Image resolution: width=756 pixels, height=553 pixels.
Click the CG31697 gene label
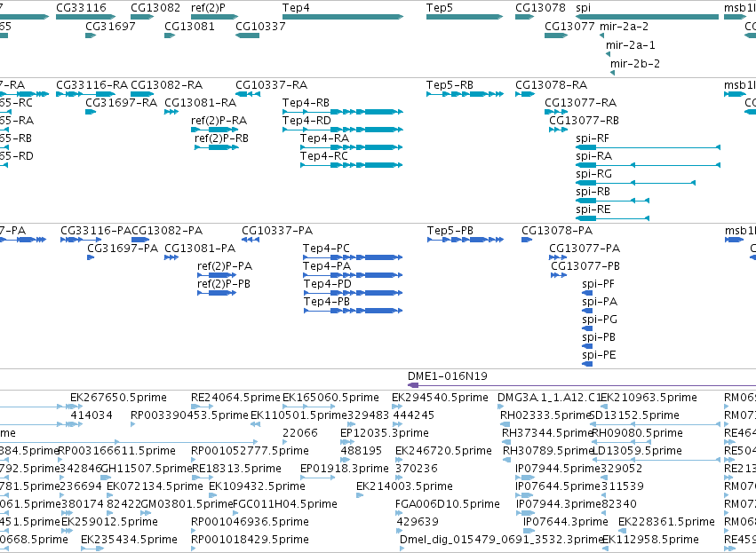click(x=110, y=26)
